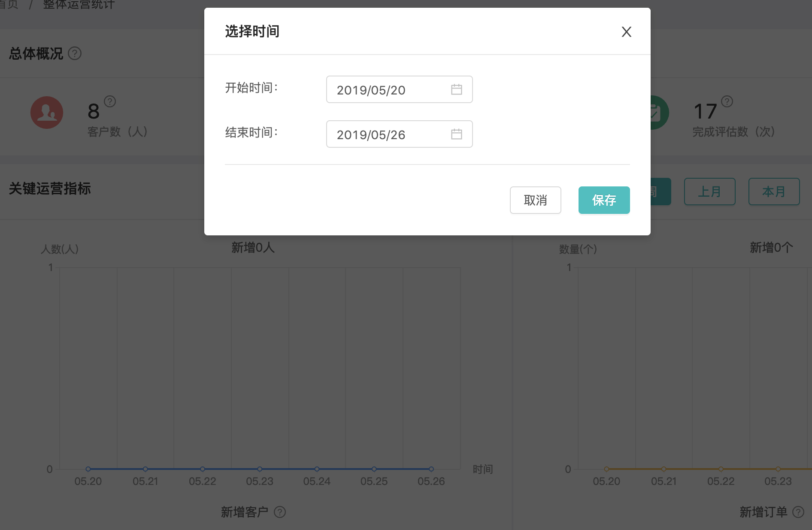
Task: Click the 完成评估数（次） label
Action: point(734,131)
